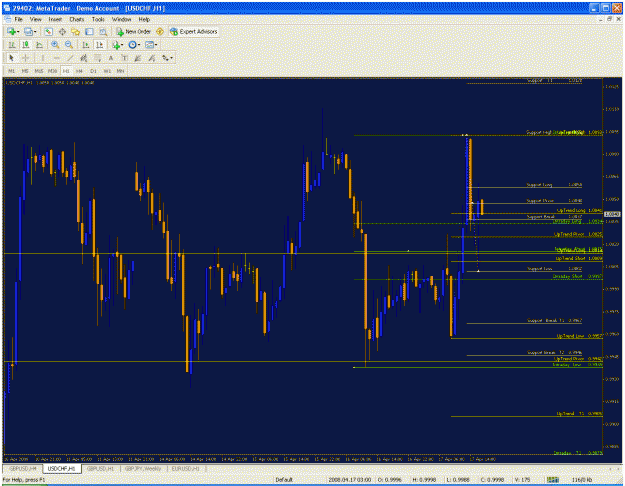Select the Equidistant Channel tool
Image resolution: width=625 pixels, height=486 pixels.
(84, 58)
